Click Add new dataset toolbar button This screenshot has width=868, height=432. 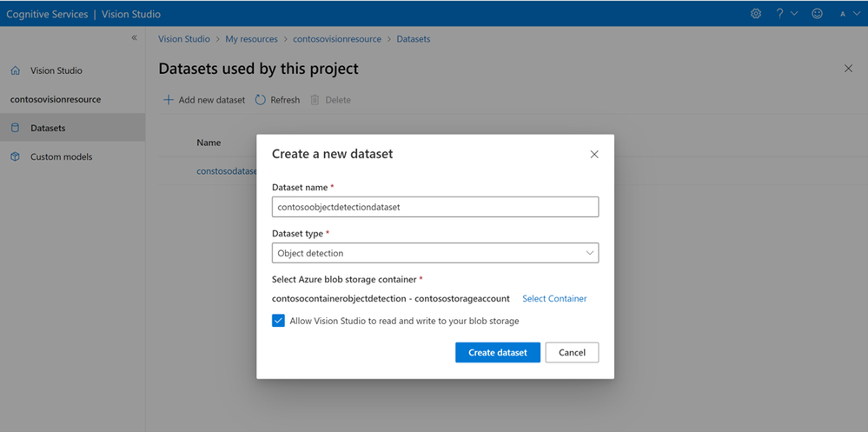pyautogui.click(x=203, y=100)
